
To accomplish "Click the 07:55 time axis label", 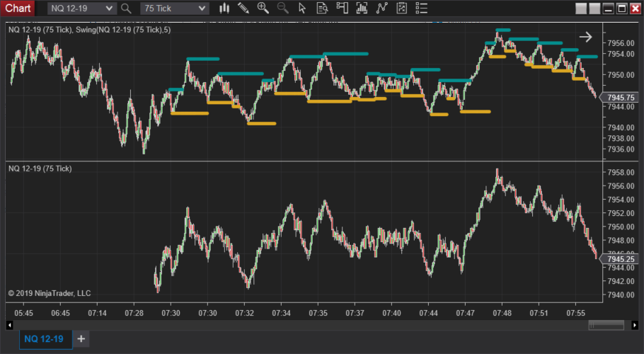I will click(575, 313).
